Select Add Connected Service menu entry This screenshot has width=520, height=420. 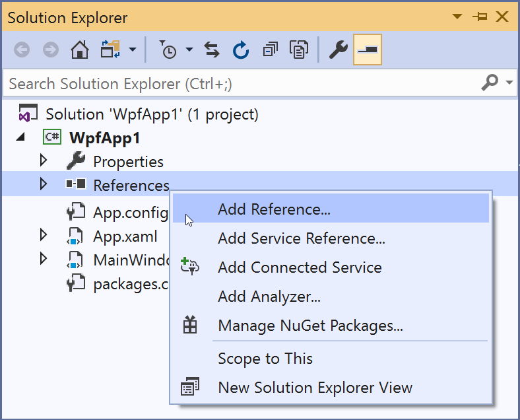click(300, 267)
